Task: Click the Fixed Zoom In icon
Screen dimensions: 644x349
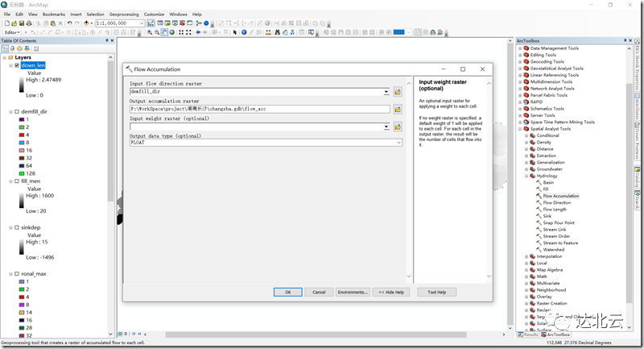Action: (x=181, y=32)
